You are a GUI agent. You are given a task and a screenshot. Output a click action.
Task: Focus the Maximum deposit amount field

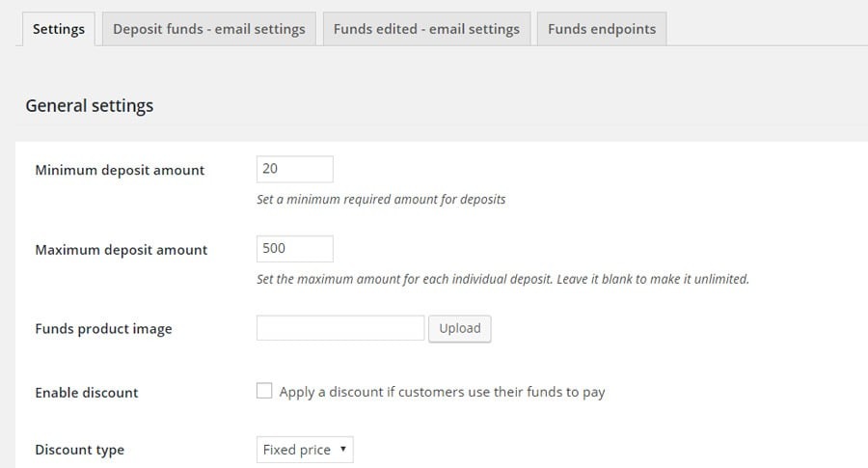coord(294,249)
